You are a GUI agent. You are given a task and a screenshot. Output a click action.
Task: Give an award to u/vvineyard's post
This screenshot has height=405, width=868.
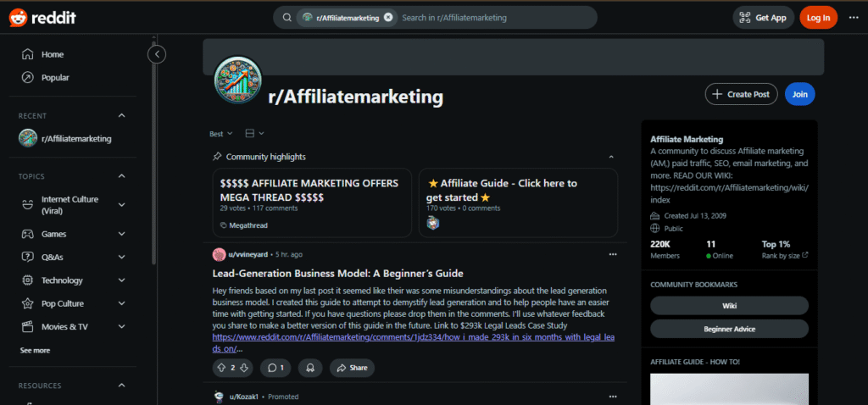tap(310, 368)
